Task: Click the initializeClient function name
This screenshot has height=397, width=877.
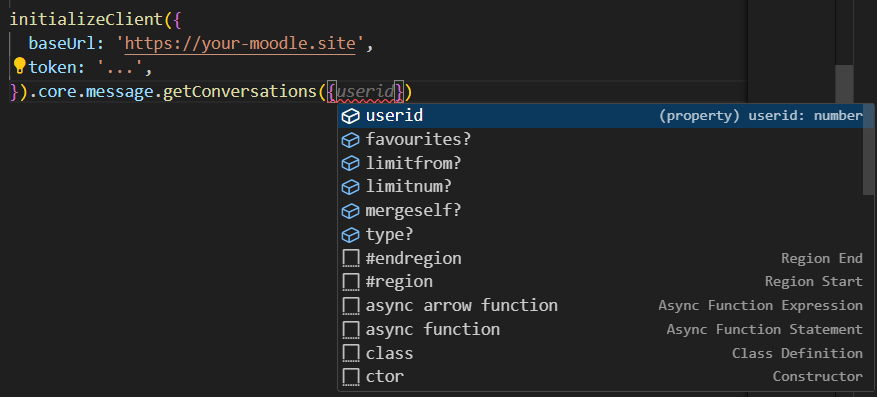Action: pos(87,20)
